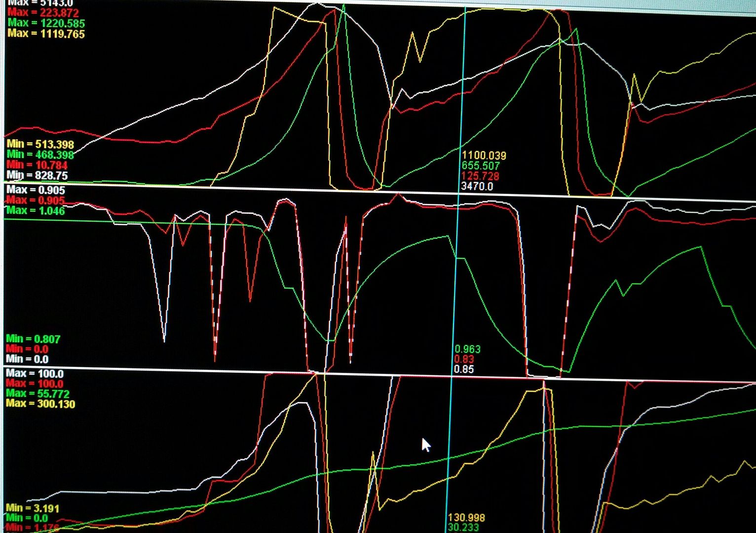The height and width of the screenshot is (533, 756).
Task: Select red 'Min = 0.0' in middle graph
Action: coord(27,349)
